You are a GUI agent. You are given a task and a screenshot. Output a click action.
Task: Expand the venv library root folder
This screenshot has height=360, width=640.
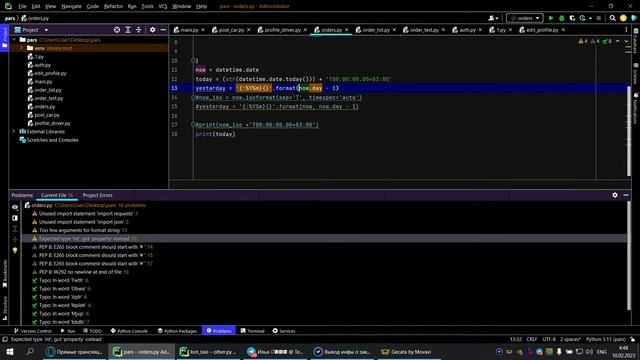point(22,48)
